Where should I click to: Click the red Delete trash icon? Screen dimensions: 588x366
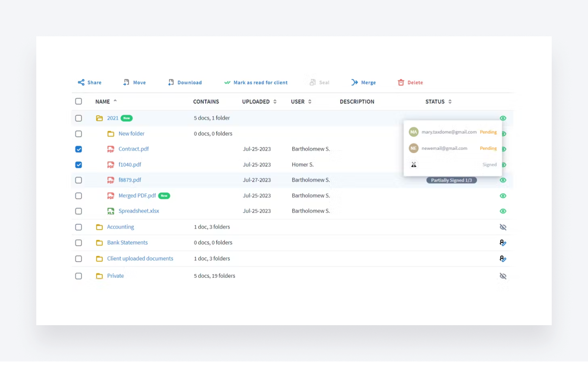tap(401, 82)
